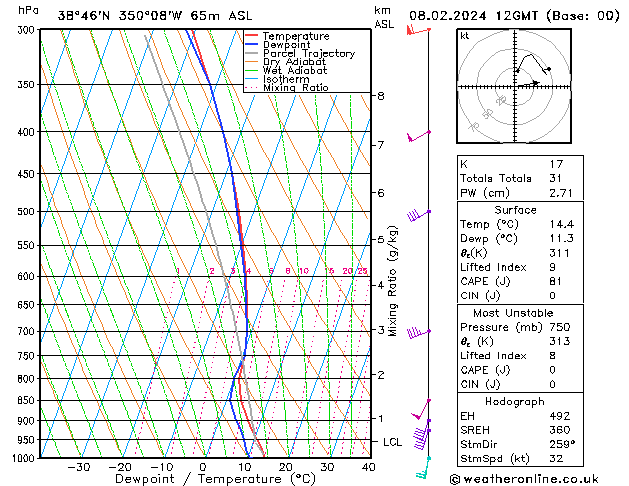
Task: Click the pink mixing ratio label 25
Action: coord(363,271)
